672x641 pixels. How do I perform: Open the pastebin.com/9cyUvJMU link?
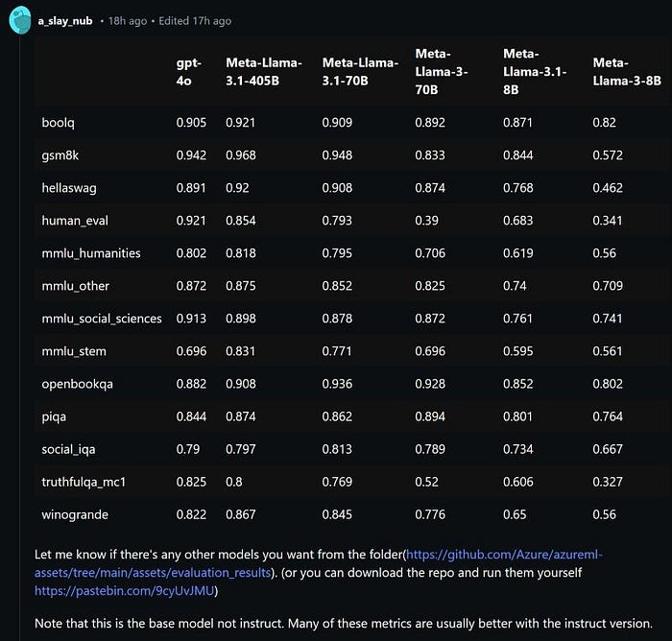[x=124, y=591]
